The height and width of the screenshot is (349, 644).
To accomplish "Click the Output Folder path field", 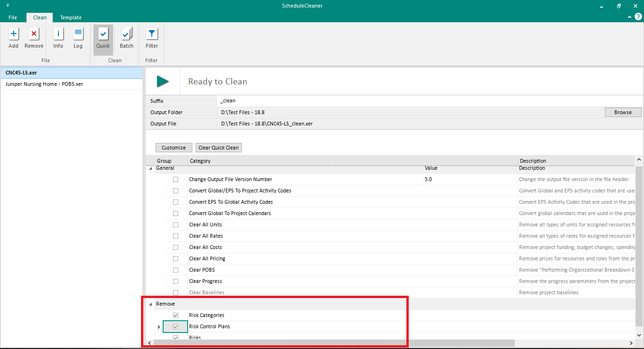I will tap(410, 112).
